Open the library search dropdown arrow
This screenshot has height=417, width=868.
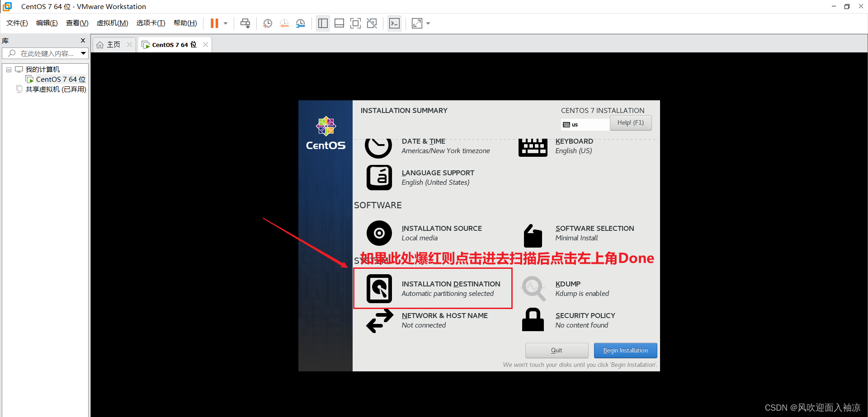[x=84, y=53]
